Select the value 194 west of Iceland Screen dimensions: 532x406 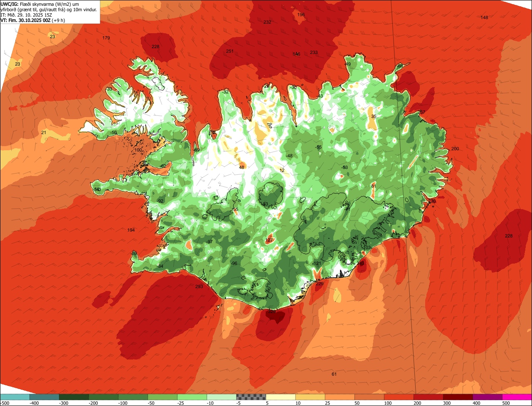pyautogui.click(x=131, y=230)
